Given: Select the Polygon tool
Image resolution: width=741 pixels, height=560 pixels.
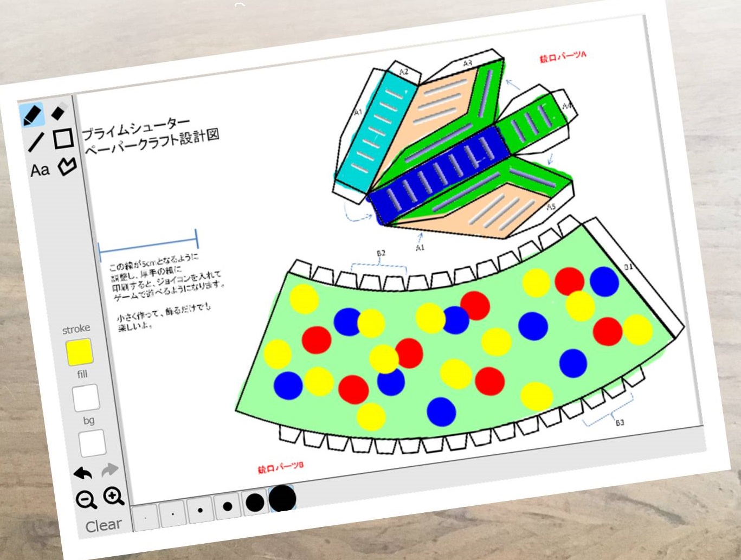Looking at the screenshot, I should pyautogui.click(x=67, y=166).
